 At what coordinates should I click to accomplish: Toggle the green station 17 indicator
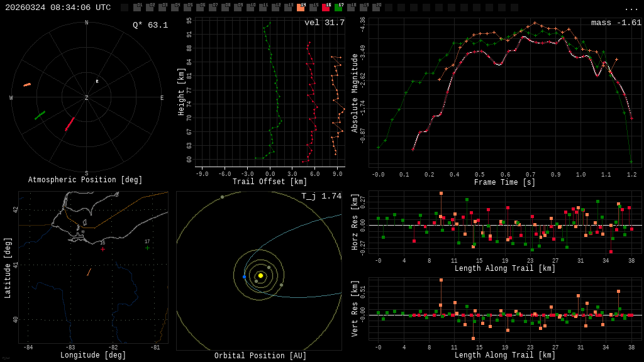pos(338,8)
